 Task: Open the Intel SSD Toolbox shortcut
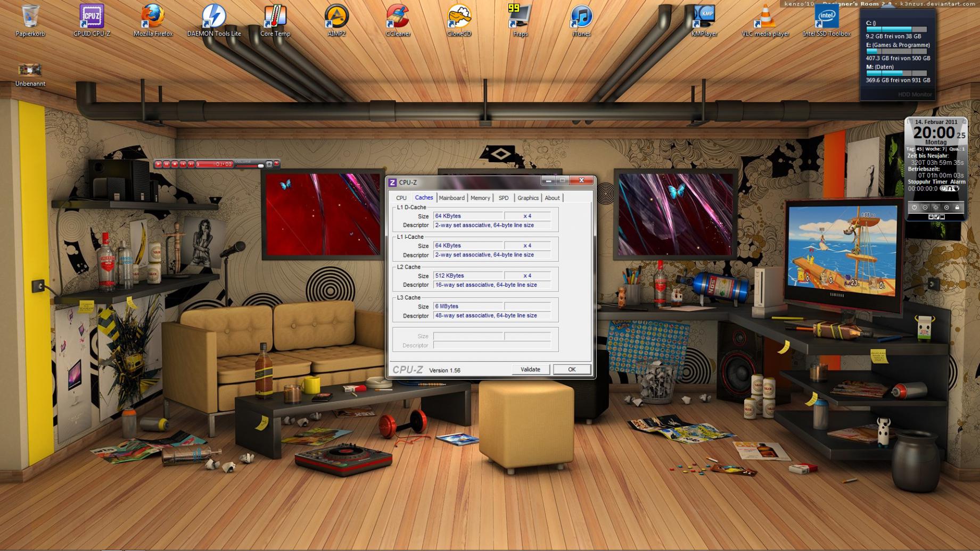tap(827, 20)
